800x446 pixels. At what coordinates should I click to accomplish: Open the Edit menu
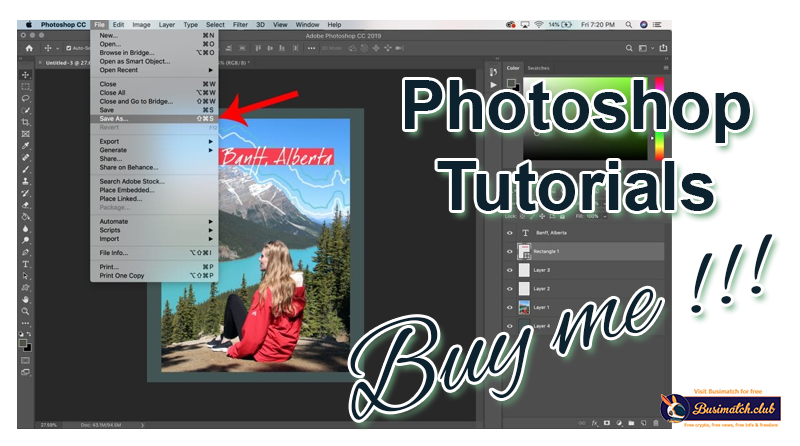(x=118, y=23)
